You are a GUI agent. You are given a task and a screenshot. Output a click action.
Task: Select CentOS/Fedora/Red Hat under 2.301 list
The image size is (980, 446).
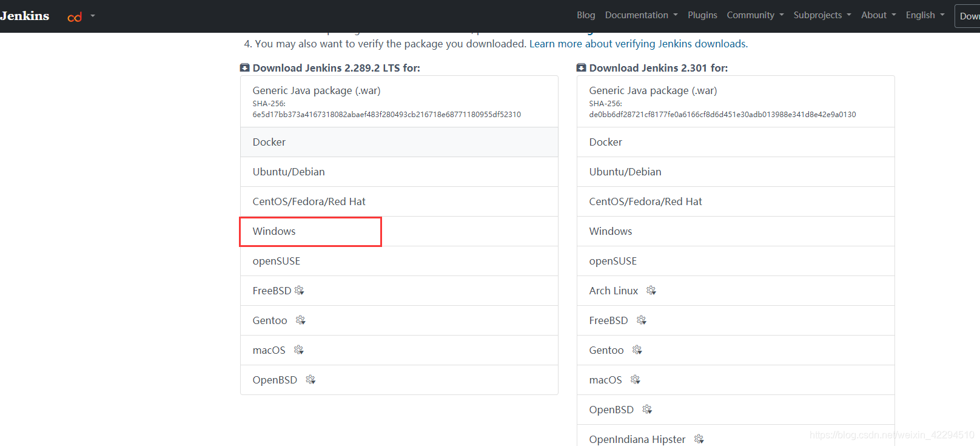736,201
